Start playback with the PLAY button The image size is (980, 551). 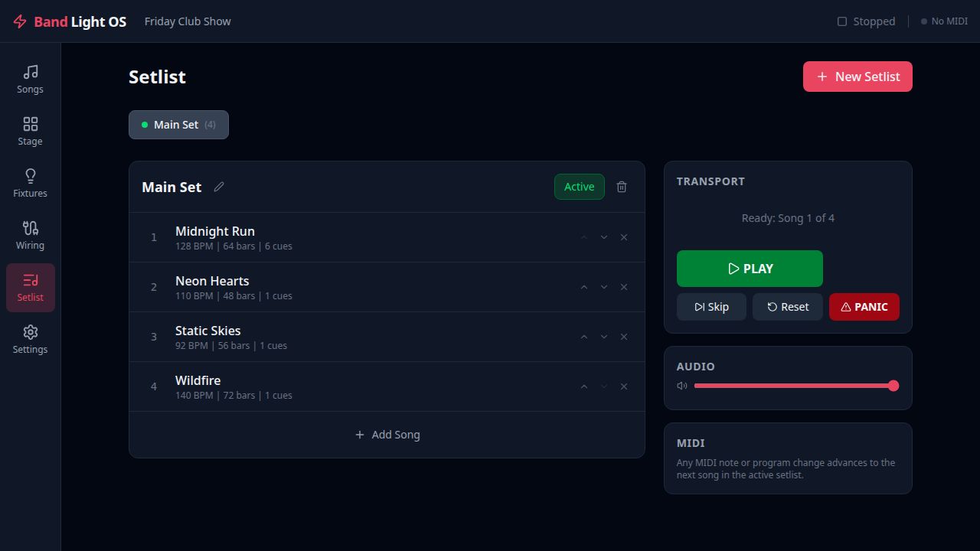point(750,269)
